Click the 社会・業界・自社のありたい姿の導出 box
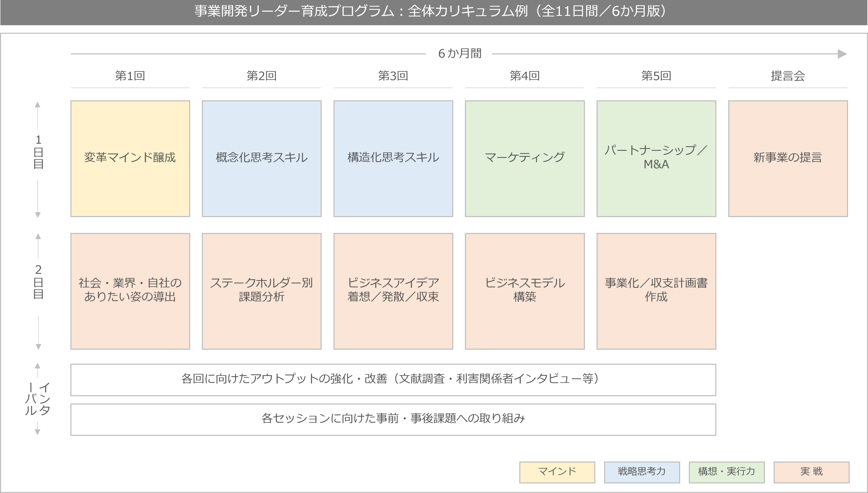Image resolution: width=868 pixels, height=493 pixels. click(x=130, y=291)
